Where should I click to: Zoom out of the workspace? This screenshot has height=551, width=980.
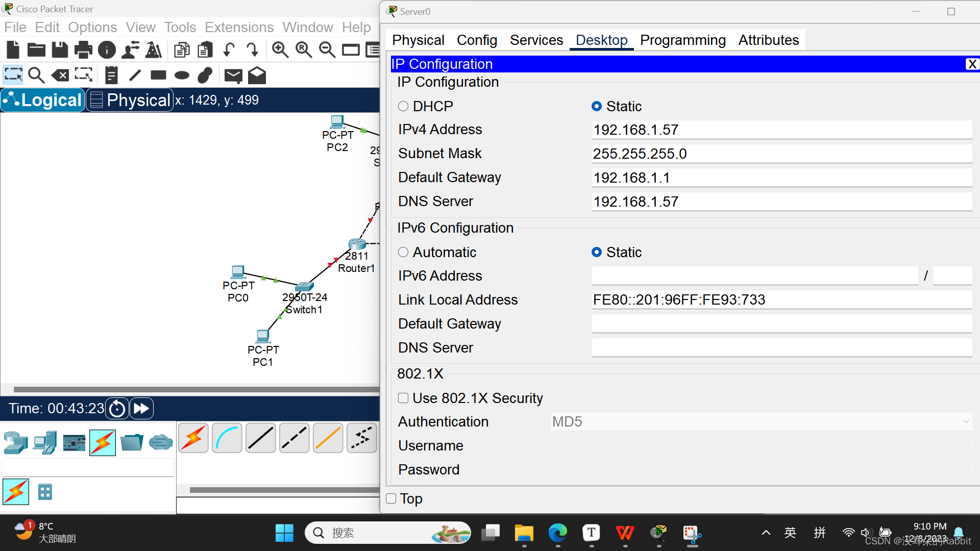pyautogui.click(x=327, y=49)
